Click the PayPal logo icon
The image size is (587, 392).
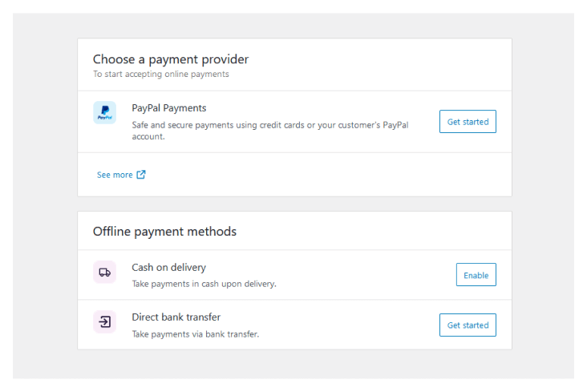pos(104,112)
